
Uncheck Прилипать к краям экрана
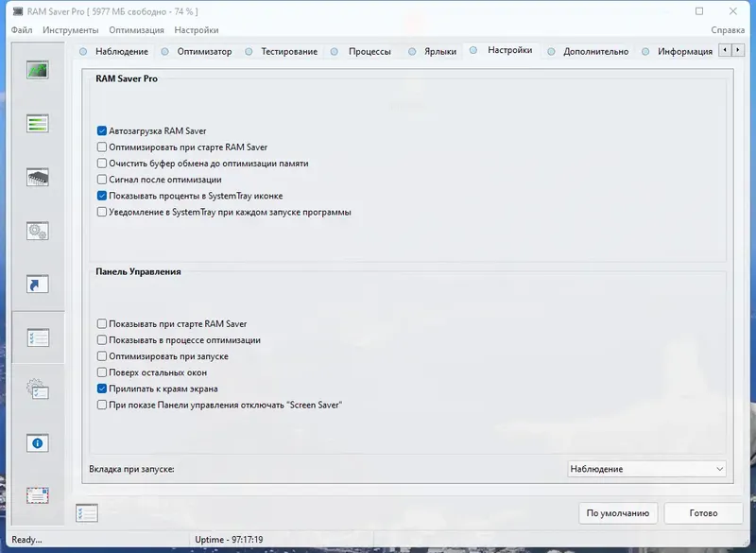101,388
